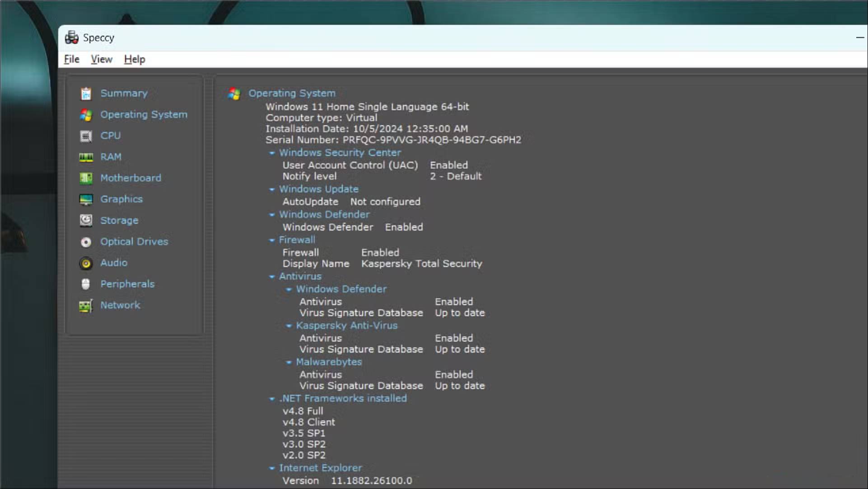Open the File menu

tap(71, 59)
